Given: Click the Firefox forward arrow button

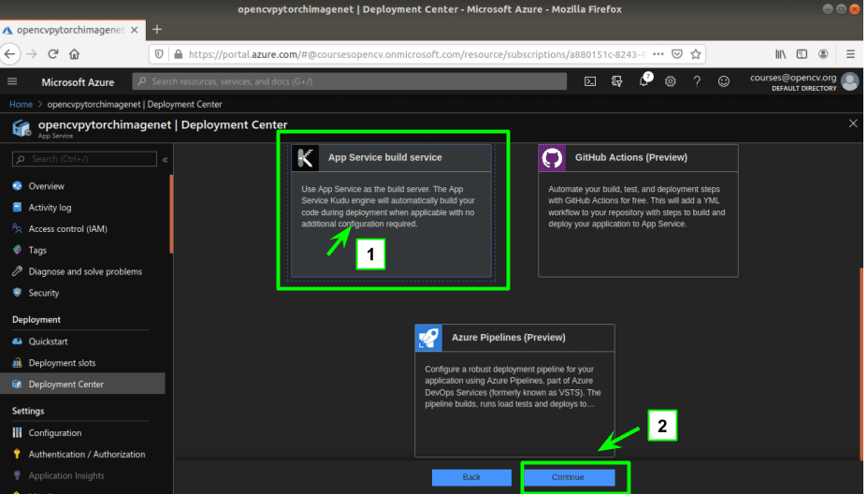Looking at the screenshot, I should 32,53.
